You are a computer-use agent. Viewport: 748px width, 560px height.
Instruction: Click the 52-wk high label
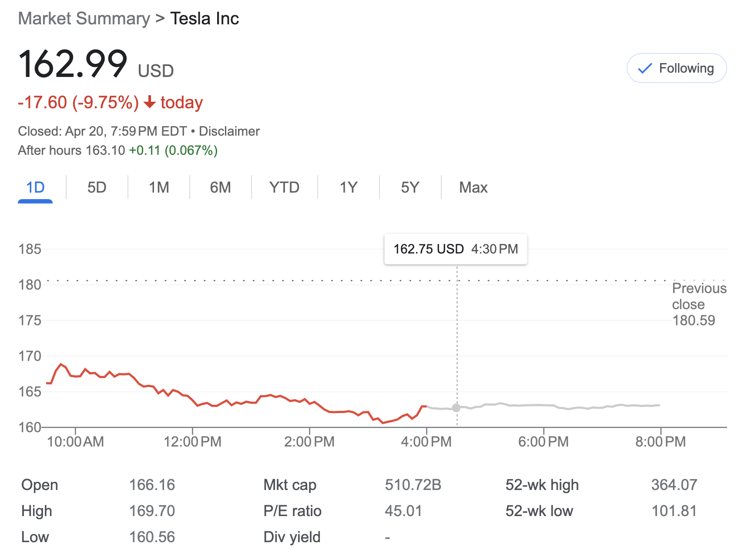coord(542,485)
